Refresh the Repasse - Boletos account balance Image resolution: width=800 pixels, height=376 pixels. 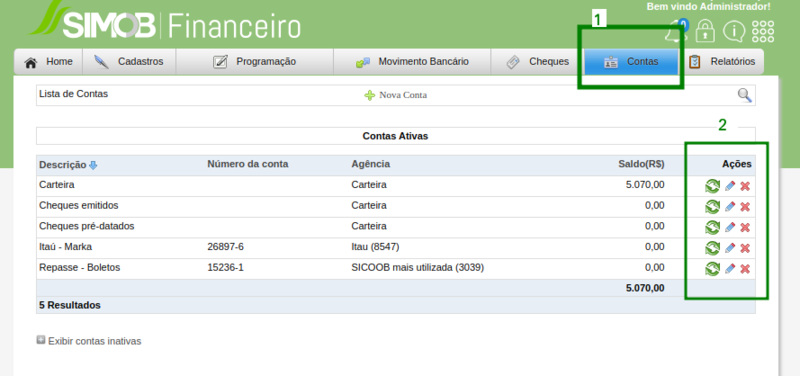point(712,269)
